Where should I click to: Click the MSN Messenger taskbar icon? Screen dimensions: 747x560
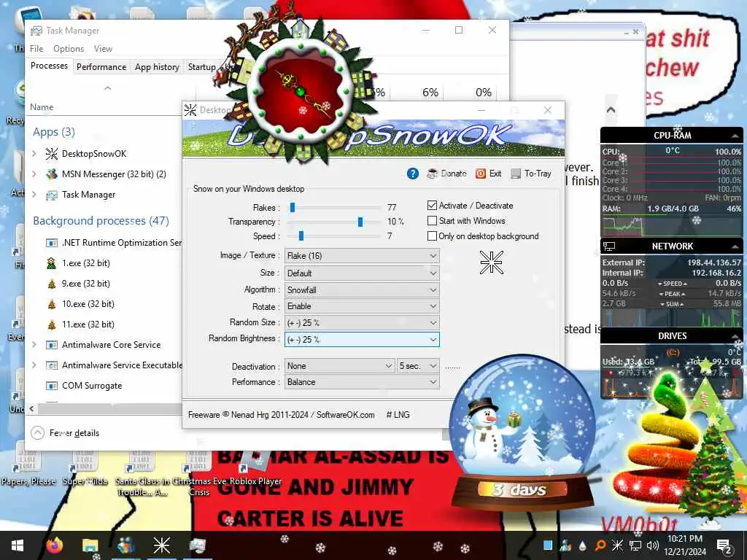coord(125,545)
